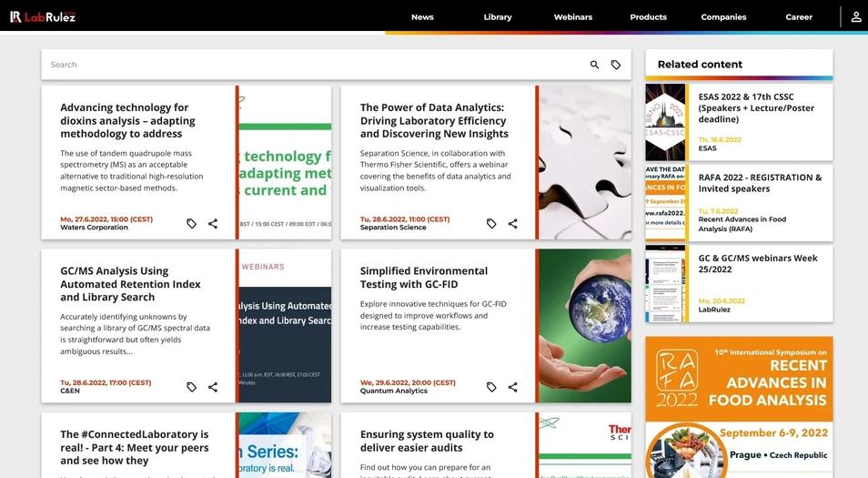Image resolution: width=868 pixels, height=478 pixels.
Task: Open the Library menu
Action: pyautogui.click(x=498, y=17)
